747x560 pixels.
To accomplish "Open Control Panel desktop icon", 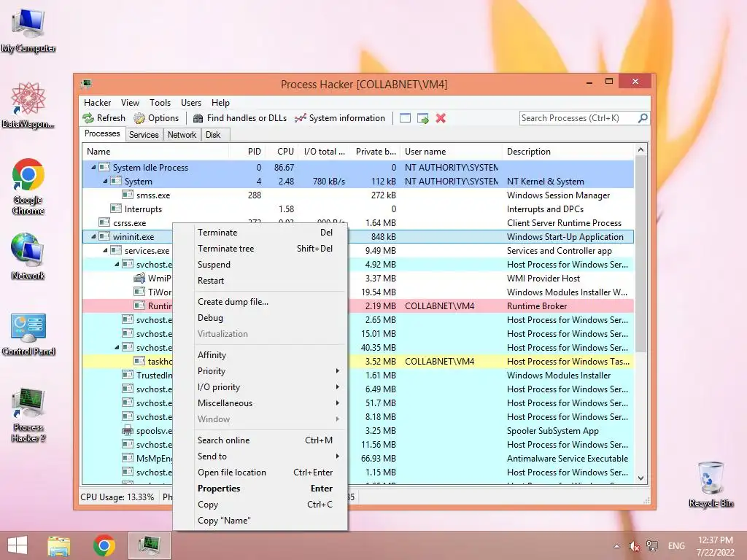I will click(28, 334).
